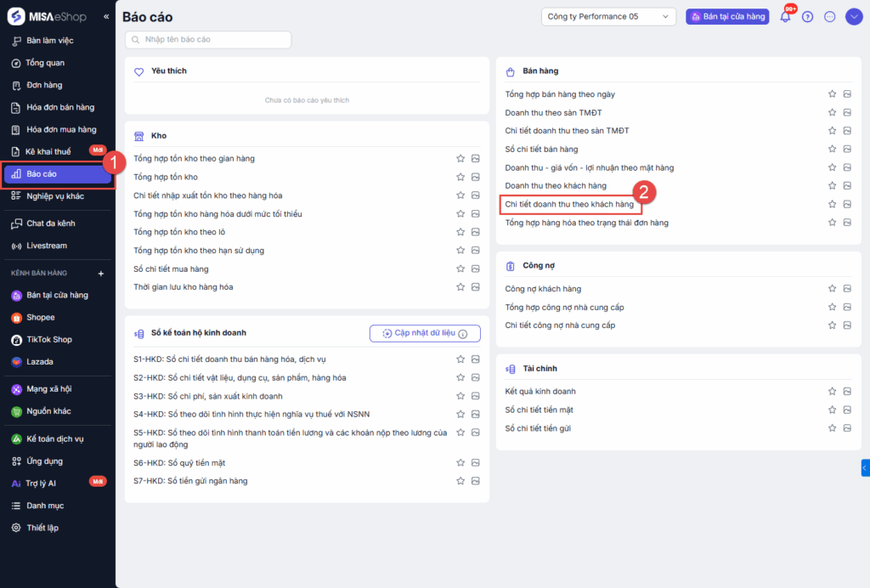Add a sales channel with plus icon
870x588 pixels.
[x=101, y=274]
